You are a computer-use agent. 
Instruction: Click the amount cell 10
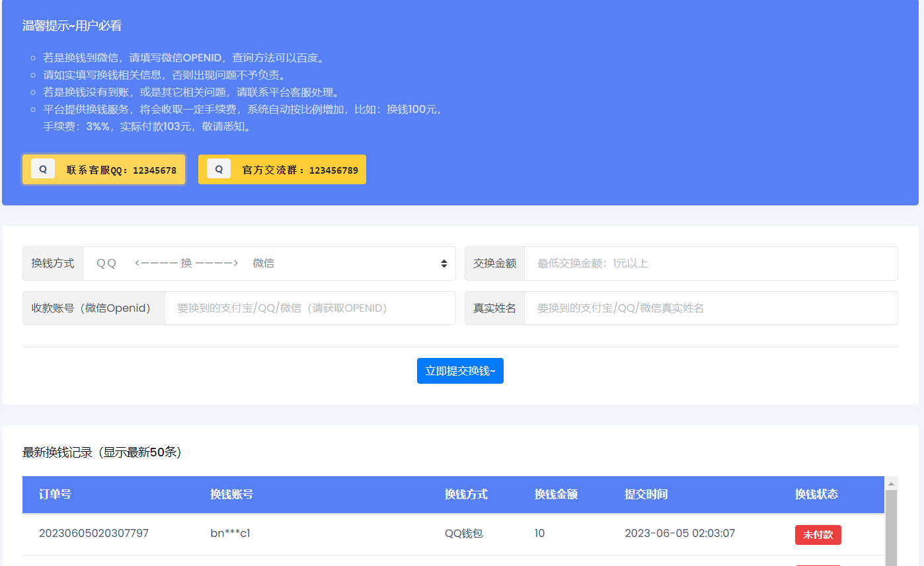[x=540, y=534]
